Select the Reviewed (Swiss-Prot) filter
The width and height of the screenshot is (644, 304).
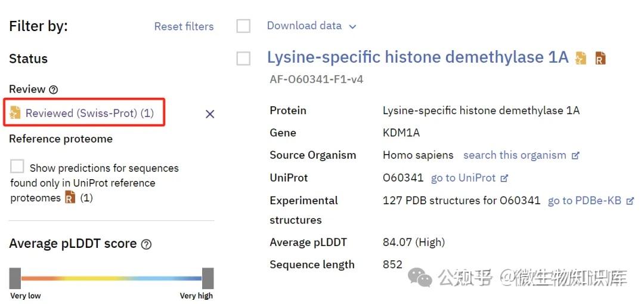pos(89,113)
